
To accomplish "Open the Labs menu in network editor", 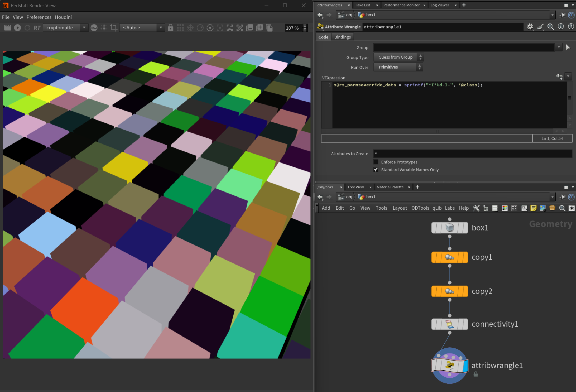I will coord(449,208).
